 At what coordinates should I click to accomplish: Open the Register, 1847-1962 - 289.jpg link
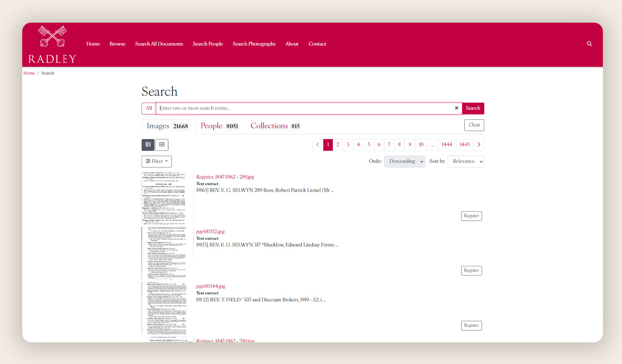[x=225, y=177]
